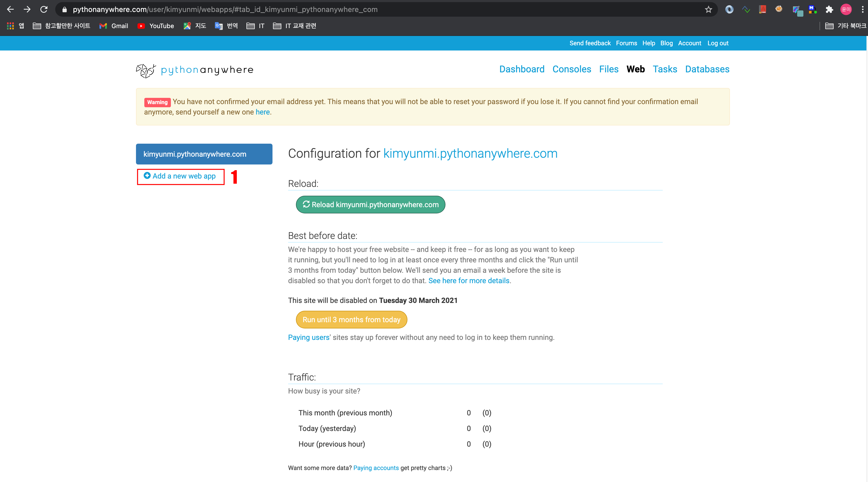Click Log out
Image resolution: width=868 pixels, height=482 pixels.
point(718,43)
